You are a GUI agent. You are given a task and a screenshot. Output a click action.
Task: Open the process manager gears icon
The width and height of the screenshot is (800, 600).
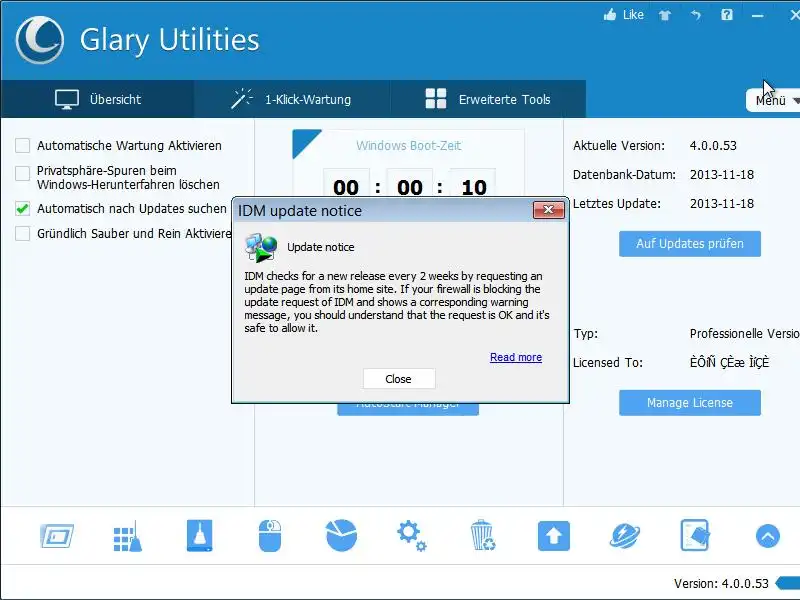click(412, 536)
